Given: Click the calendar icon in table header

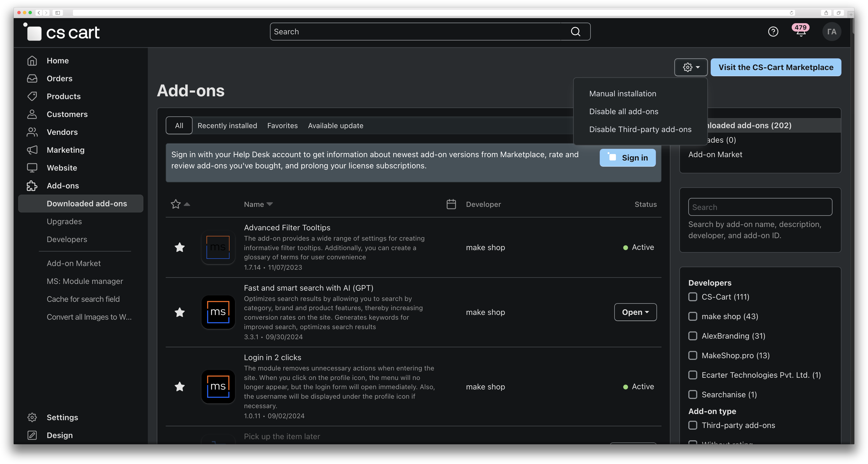Looking at the screenshot, I should (x=451, y=204).
